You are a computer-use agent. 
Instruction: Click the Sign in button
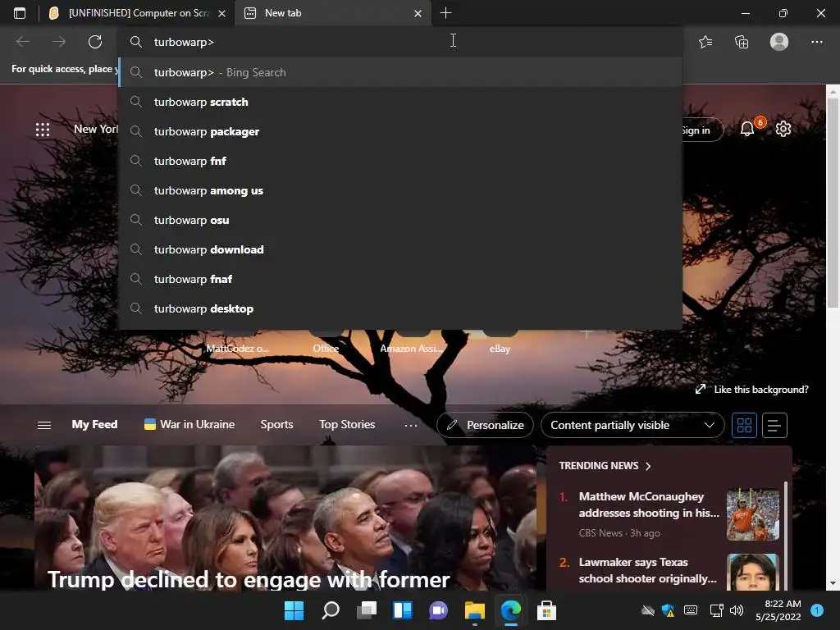coord(702,130)
